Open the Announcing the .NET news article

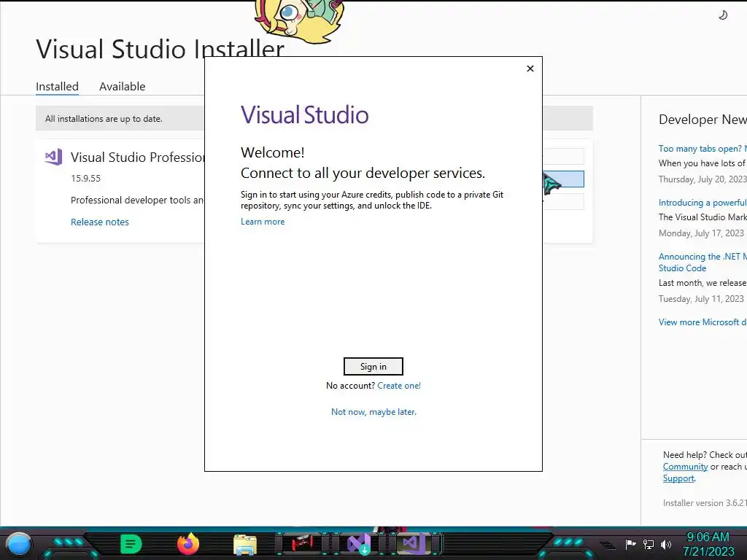pos(703,262)
